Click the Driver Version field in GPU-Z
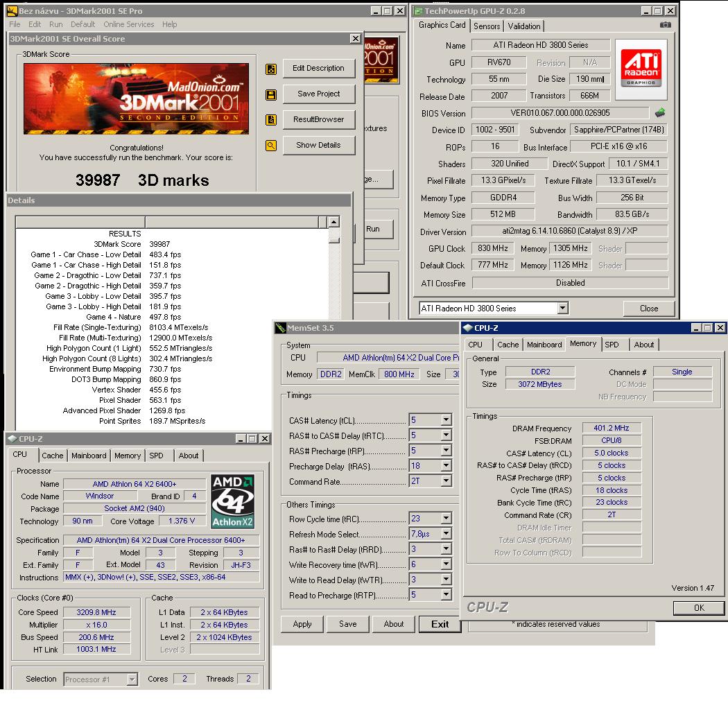Viewport: 728px width, 710px height. [x=570, y=231]
